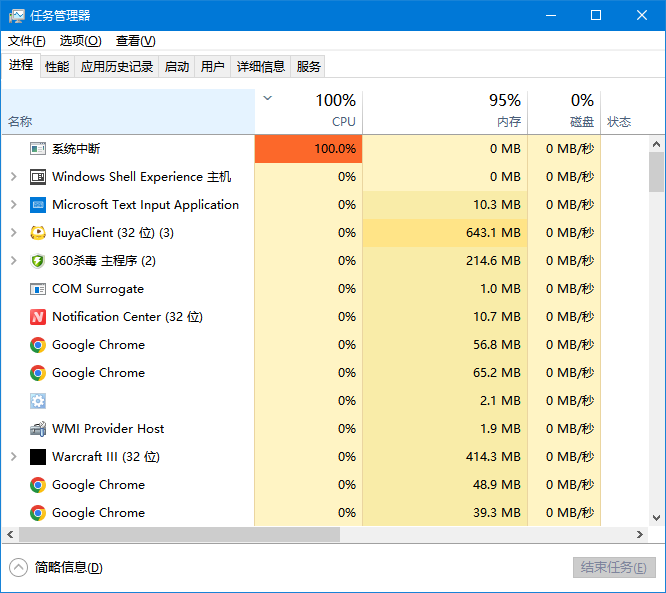Click the Chrome icon with 48.9 MB memory
This screenshot has width=666, height=593.
coord(38,485)
